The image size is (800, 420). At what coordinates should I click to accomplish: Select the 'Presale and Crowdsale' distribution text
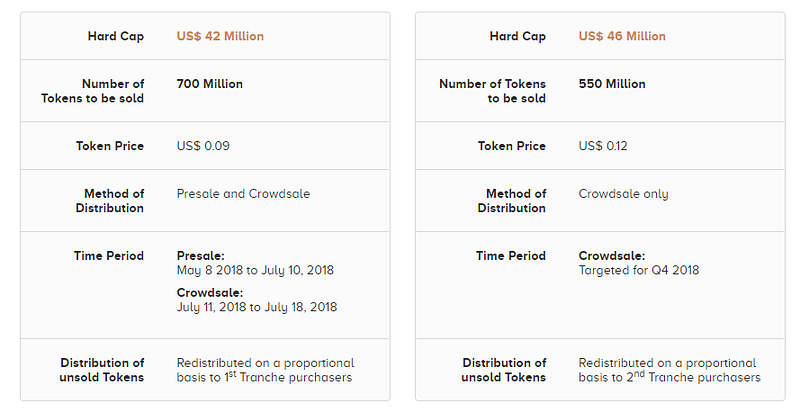[x=243, y=194]
